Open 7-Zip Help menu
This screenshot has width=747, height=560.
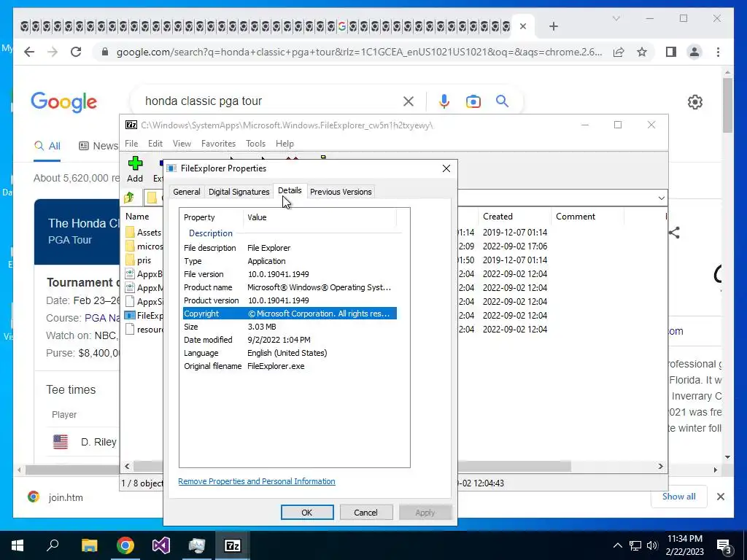(285, 144)
